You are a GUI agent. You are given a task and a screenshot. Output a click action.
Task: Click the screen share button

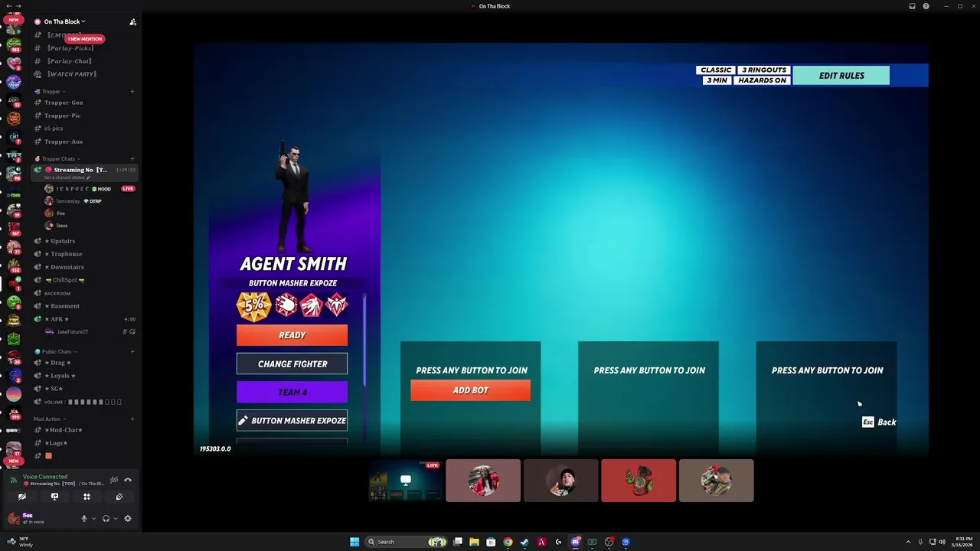54,497
